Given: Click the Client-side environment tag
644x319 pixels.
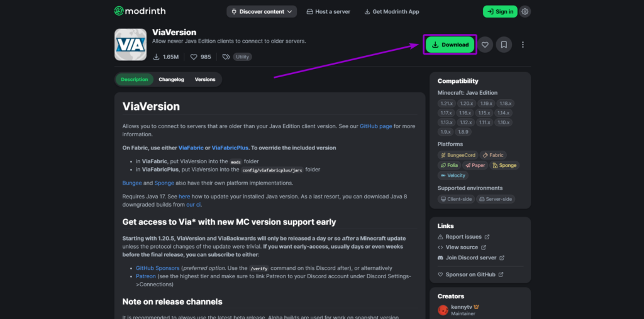Looking at the screenshot, I should pyautogui.click(x=456, y=199).
